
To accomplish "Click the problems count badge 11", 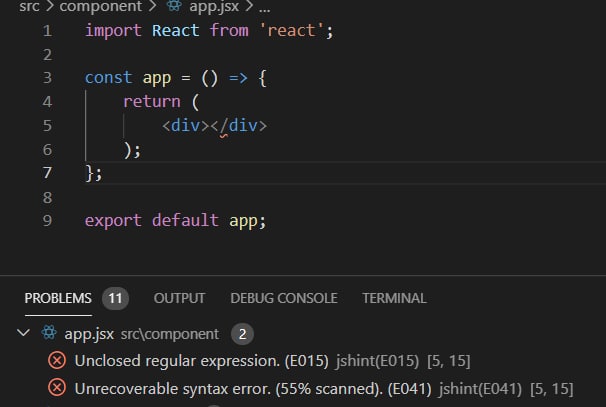I will [115, 298].
